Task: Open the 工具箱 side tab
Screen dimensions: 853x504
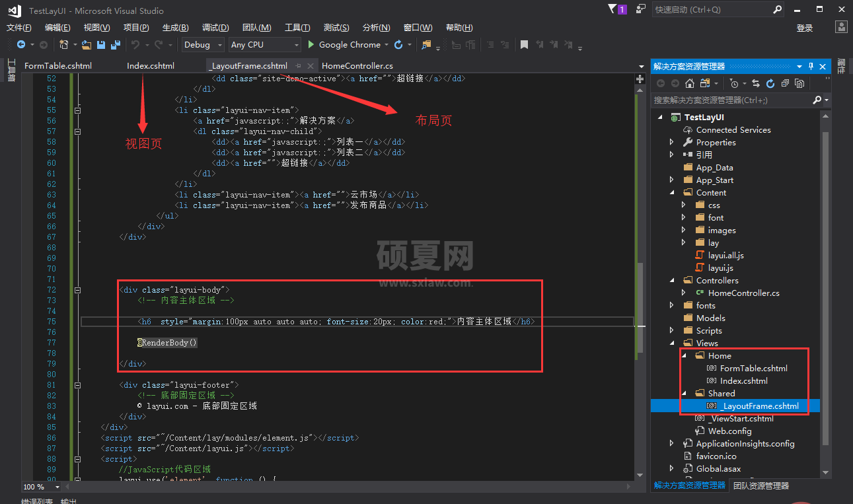Action: click(x=11, y=70)
